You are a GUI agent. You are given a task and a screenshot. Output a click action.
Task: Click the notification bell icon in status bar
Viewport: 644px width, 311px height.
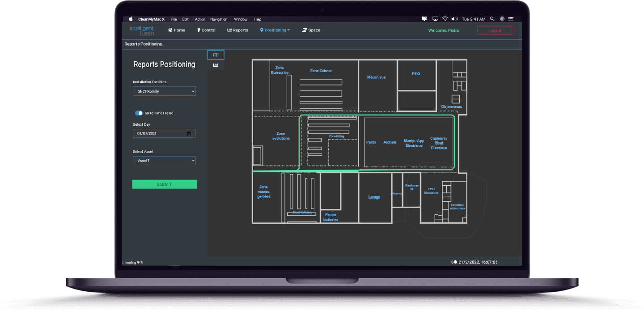pos(455,262)
